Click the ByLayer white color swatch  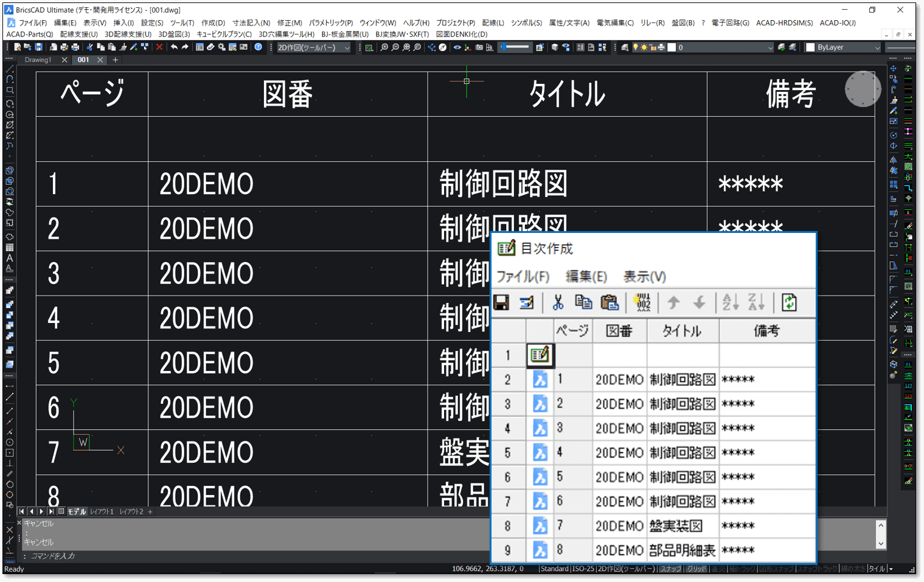810,47
